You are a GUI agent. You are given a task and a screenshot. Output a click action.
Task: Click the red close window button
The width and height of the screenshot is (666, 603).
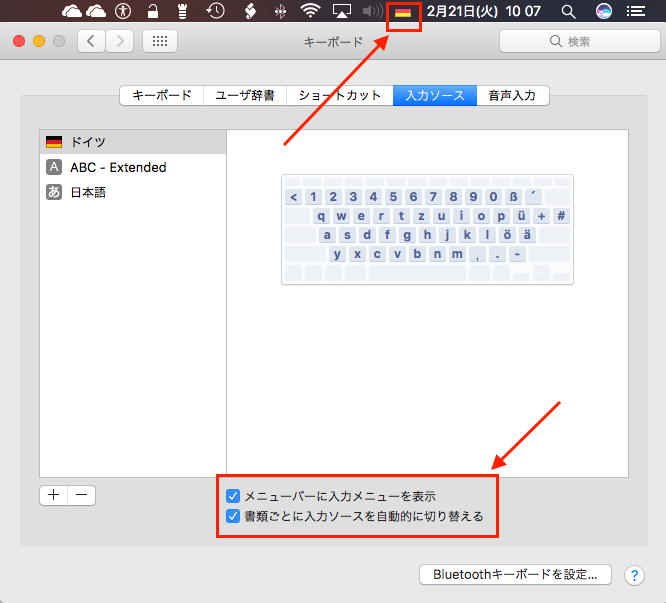point(19,41)
